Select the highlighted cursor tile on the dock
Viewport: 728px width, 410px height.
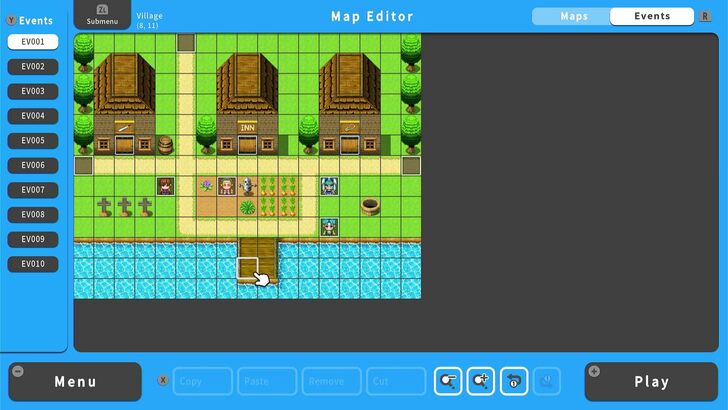pos(247,268)
